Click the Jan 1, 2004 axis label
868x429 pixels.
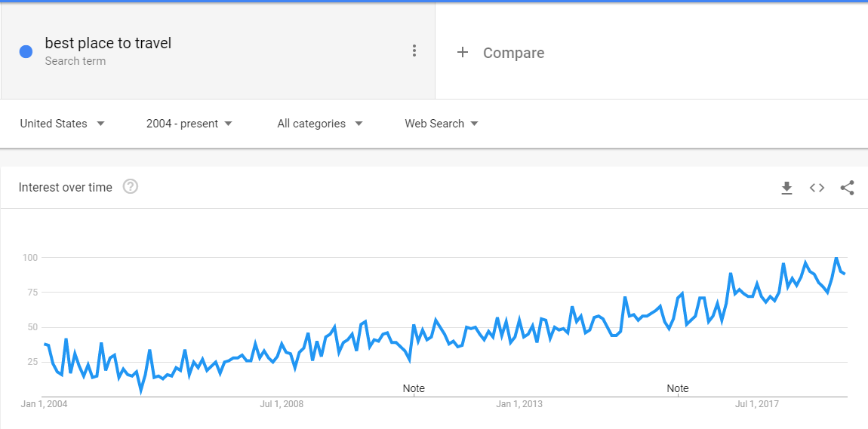coord(45,404)
